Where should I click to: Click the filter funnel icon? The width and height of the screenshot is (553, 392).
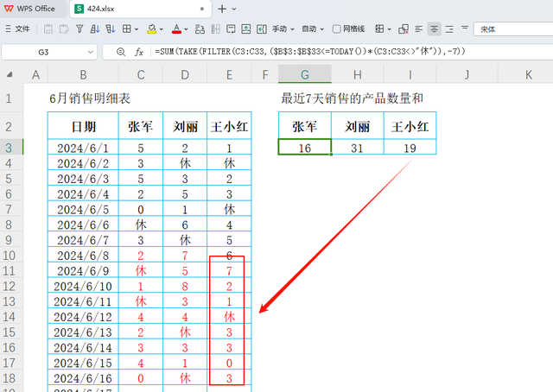coord(79,28)
